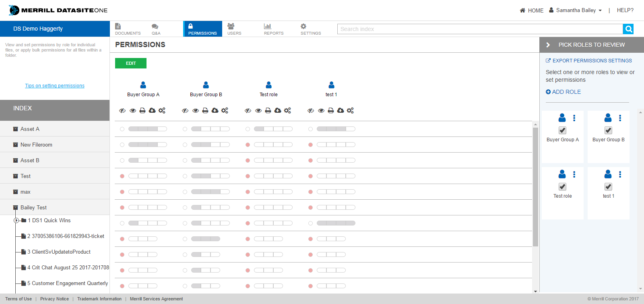This screenshot has height=304, width=644.
Task: Select the test 1 radio on Asset B row
Action: tap(311, 161)
